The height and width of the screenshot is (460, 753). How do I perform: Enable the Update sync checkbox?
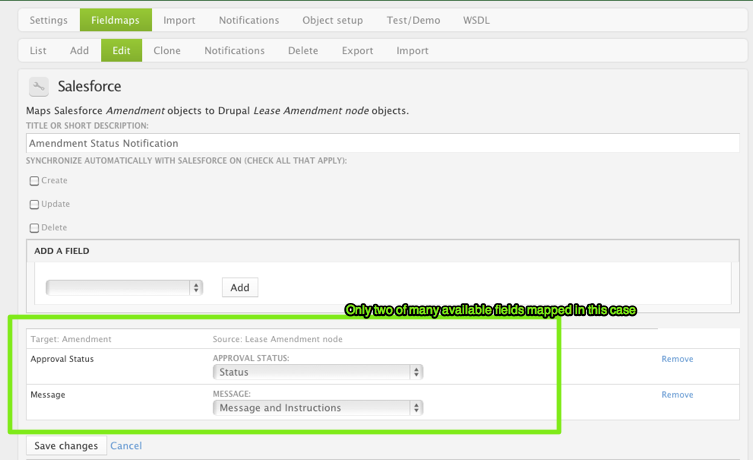[x=34, y=205]
